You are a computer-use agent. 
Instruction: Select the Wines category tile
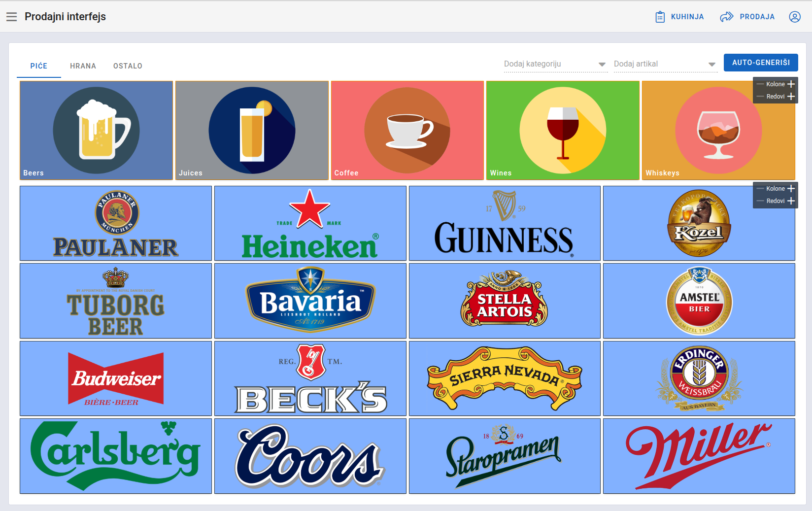(563, 131)
